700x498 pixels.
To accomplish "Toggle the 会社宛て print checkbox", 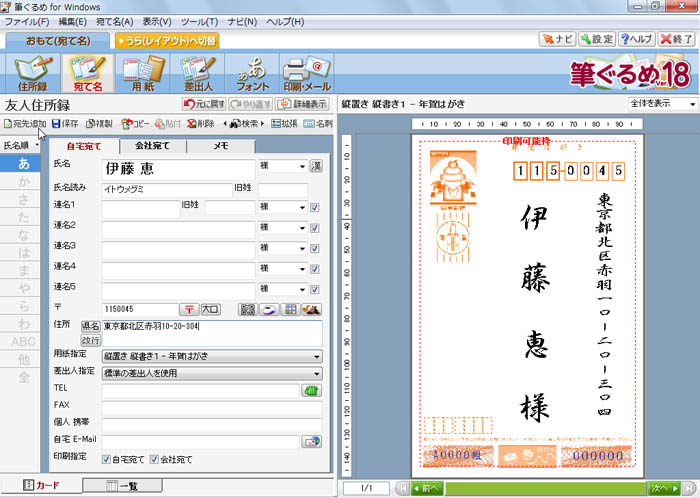I will (x=154, y=460).
